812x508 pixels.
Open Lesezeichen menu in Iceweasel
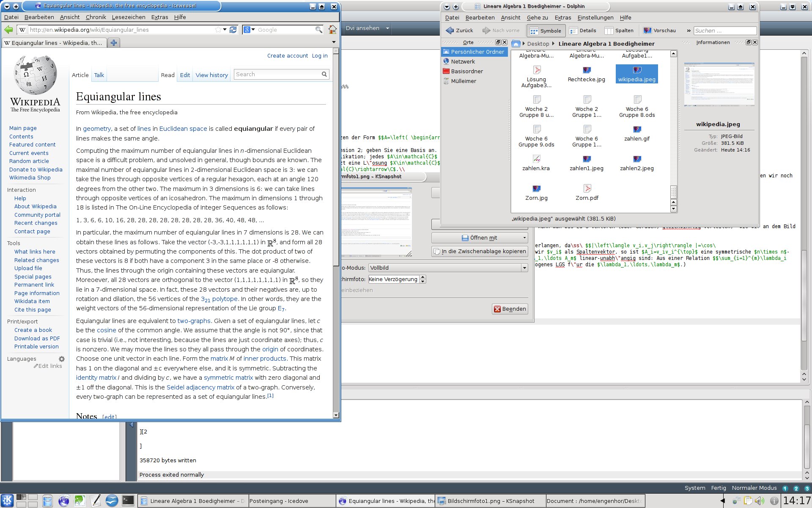129,17
